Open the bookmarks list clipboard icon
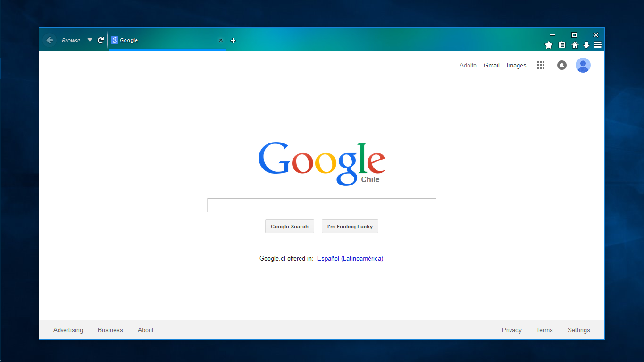The height and width of the screenshot is (362, 644). click(562, 45)
